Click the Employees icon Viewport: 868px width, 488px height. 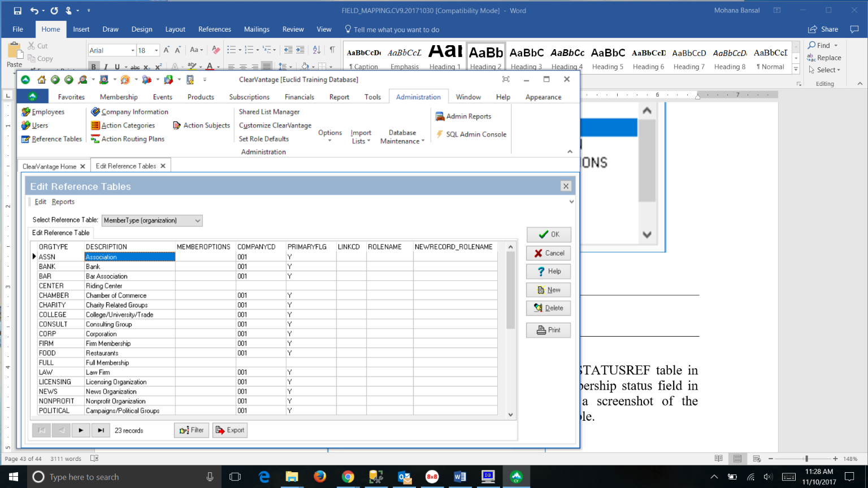point(26,112)
